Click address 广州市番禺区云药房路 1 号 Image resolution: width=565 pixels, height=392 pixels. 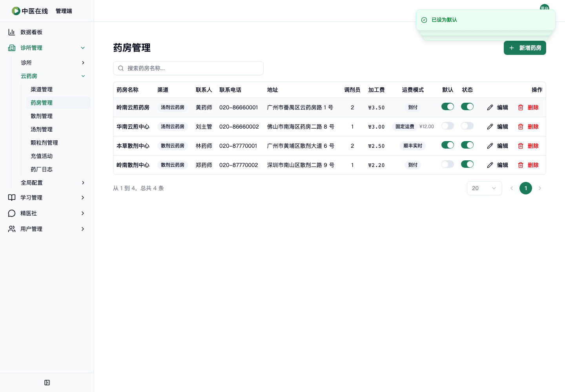(x=300, y=107)
